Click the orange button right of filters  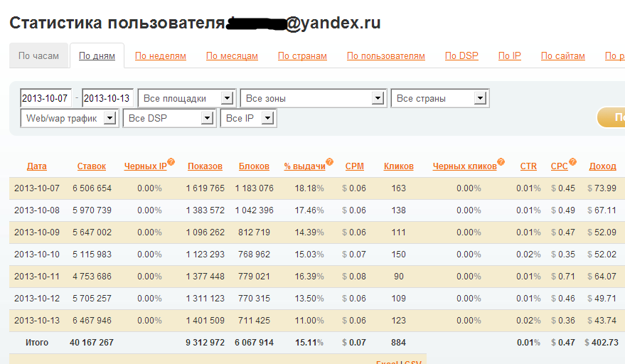click(611, 117)
